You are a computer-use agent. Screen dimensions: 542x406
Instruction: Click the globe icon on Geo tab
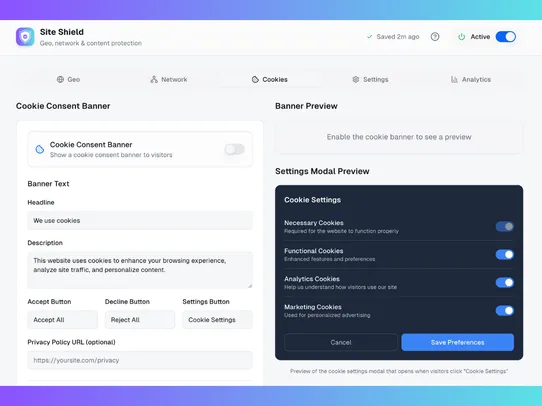click(60, 79)
